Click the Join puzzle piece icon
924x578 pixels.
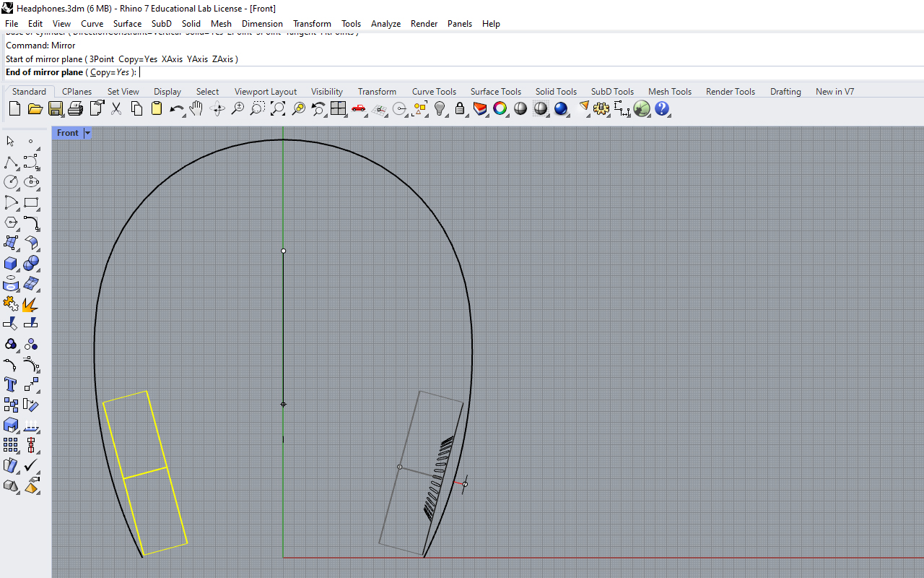pos(11,303)
